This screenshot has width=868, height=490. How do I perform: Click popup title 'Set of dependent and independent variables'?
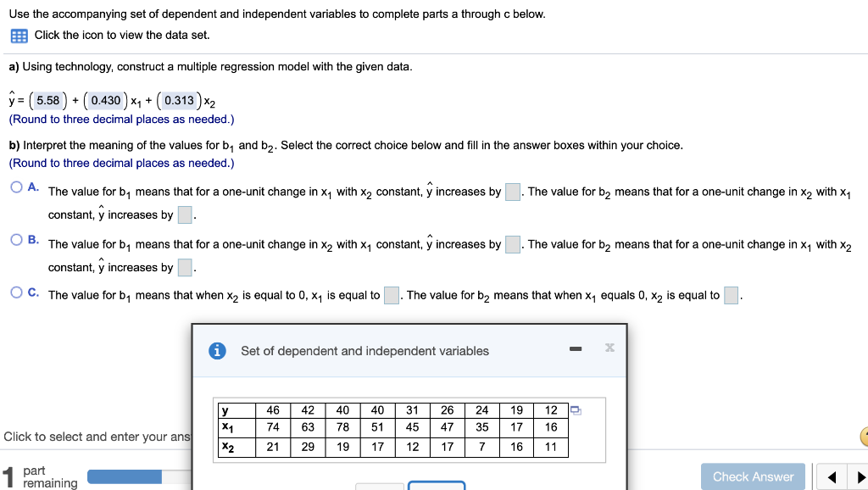[x=364, y=351]
